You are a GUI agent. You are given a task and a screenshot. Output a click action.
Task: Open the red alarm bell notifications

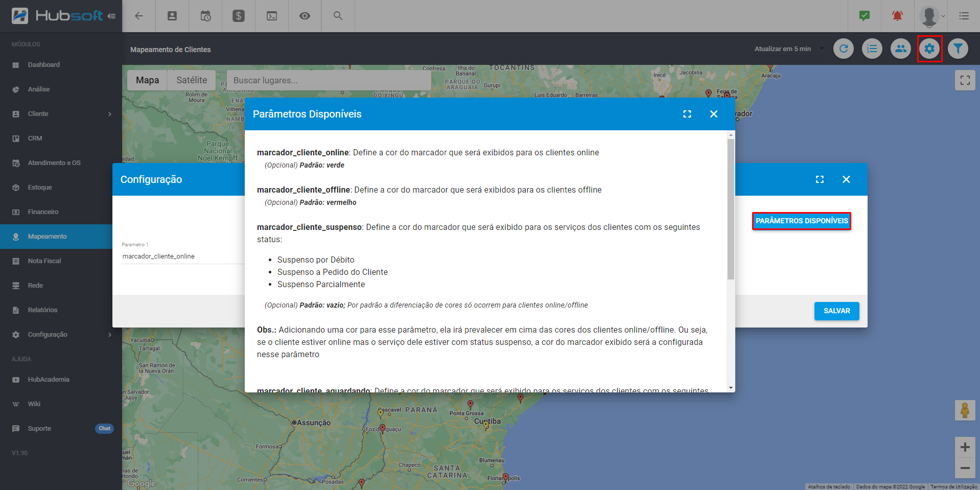coord(897,16)
